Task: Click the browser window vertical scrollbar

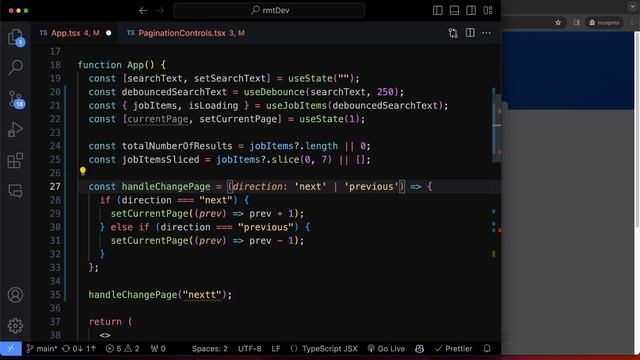Action: (x=637, y=129)
